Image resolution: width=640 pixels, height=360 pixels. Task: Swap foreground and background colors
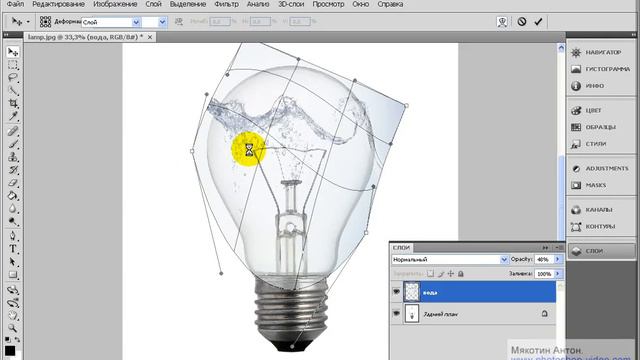18,340
